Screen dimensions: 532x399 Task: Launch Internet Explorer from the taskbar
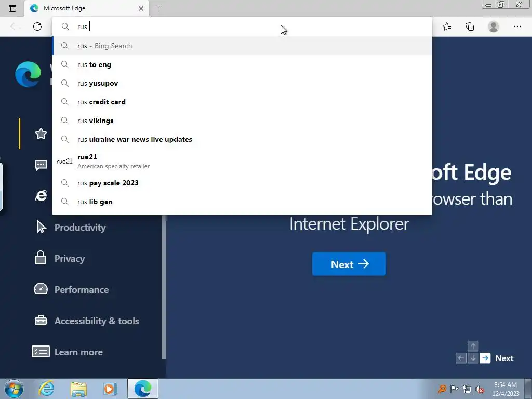tap(46, 389)
